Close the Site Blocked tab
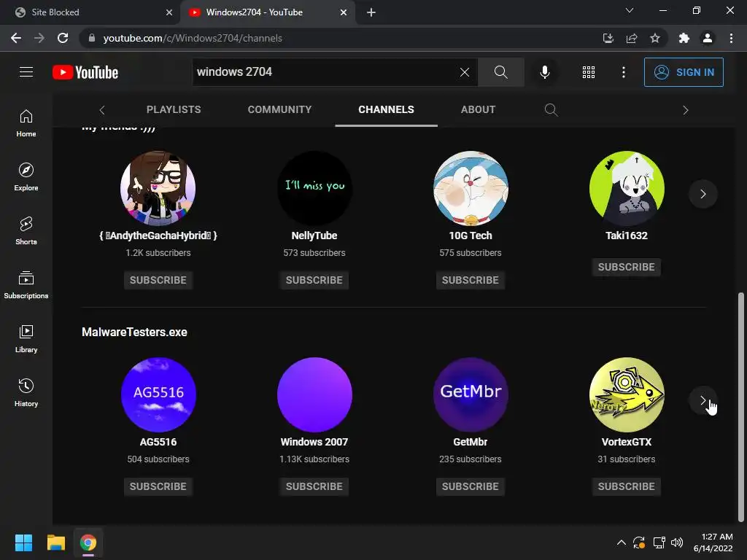Screen dimensions: 747x560 coord(169,12)
